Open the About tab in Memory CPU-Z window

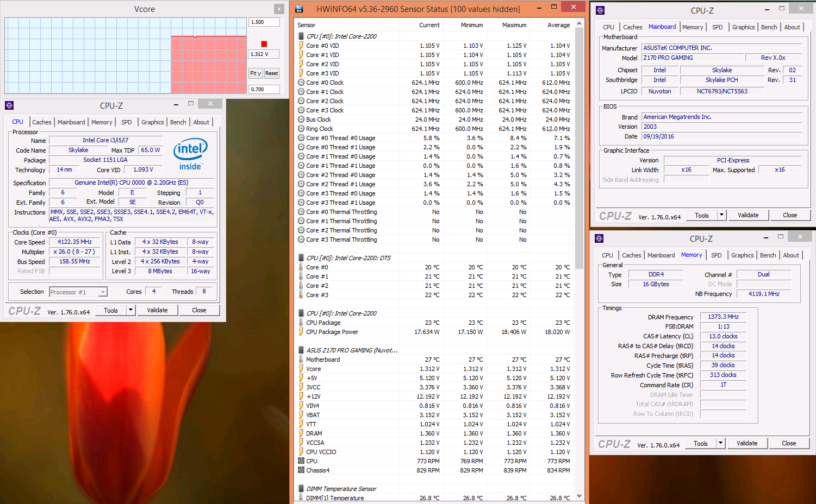[791, 255]
